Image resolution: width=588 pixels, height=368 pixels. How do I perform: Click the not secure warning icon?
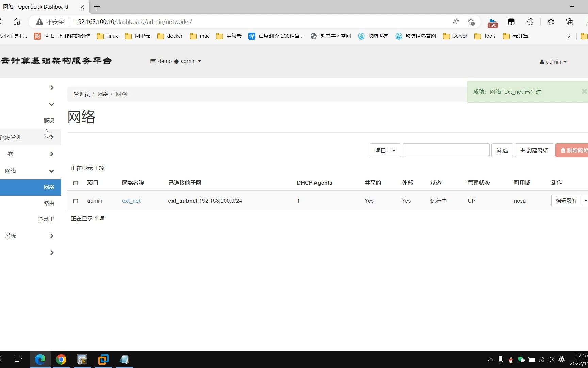pyautogui.click(x=39, y=22)
